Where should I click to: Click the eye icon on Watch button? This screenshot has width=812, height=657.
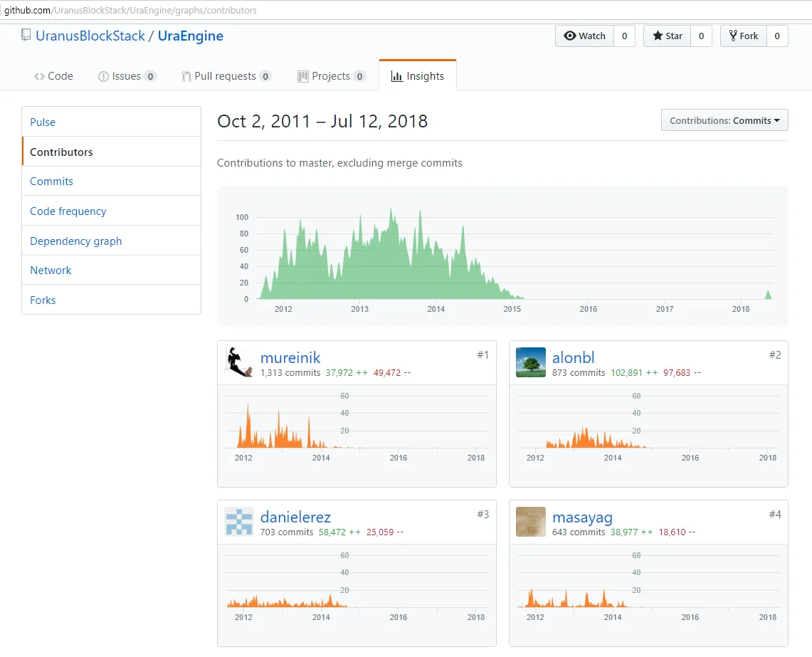click(569, 36)
